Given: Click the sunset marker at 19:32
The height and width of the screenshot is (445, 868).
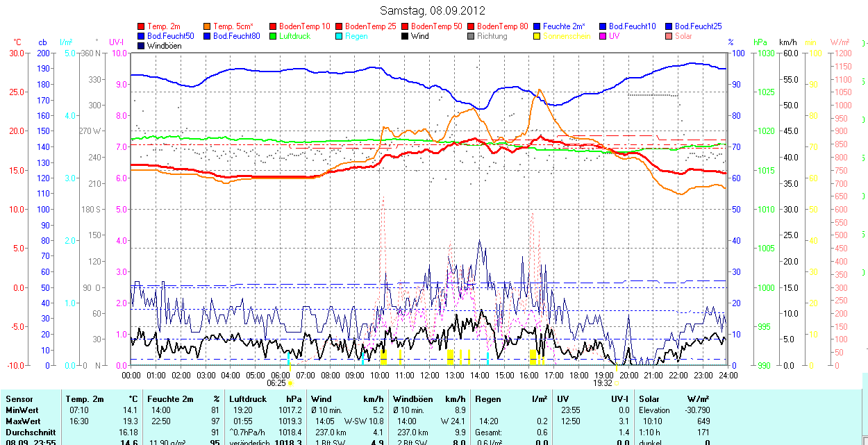Looking at the screenshot, I should [617, 383].
